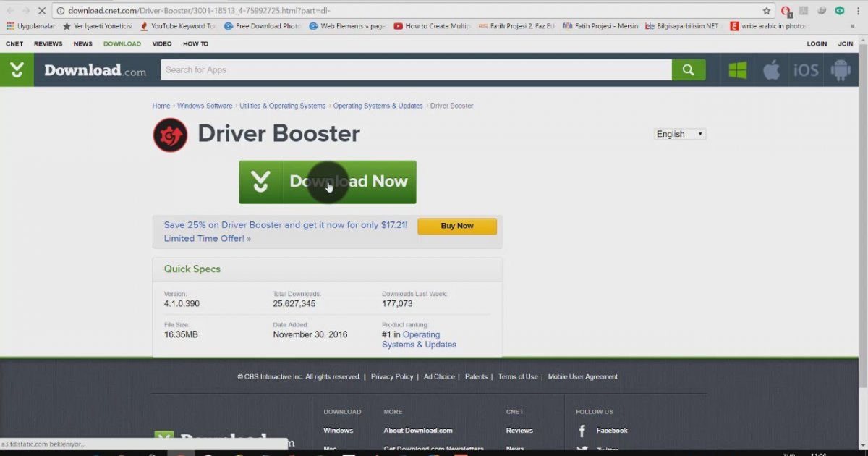Go back with the browser back arrow
This screenshot has height=456, width=868.
click(x=10, y=11)
